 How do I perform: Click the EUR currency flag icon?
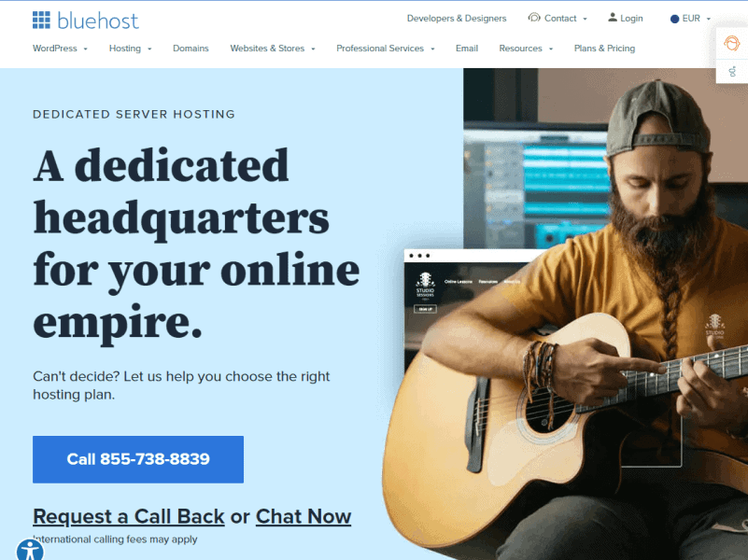pos(674,19)
